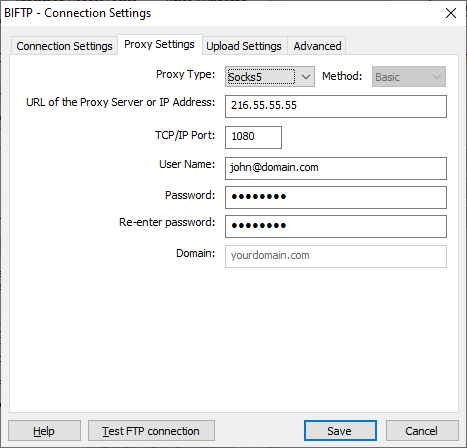Open the Method dropdown showing Basic
The height and width of the screenshot is (448, 467).
coord(409,77)
